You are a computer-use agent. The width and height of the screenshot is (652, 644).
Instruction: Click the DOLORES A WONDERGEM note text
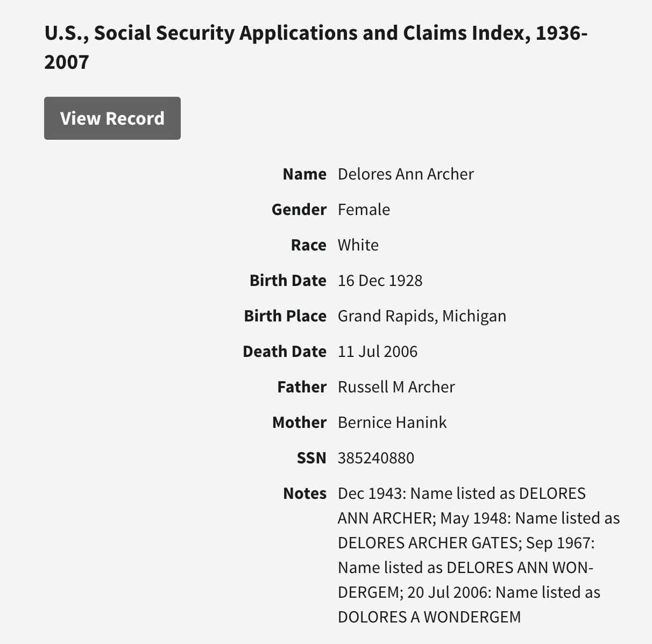tap(429, 617)
